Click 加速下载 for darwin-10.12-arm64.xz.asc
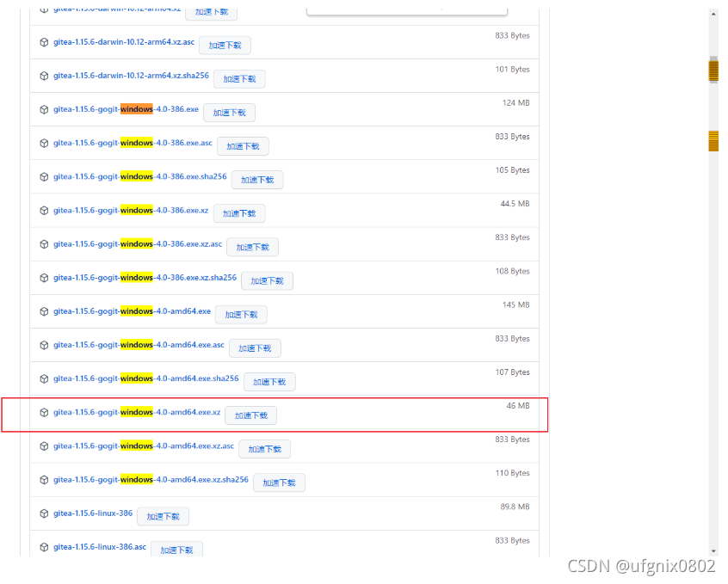The image size is (728, 584). pyautogui.click(x=225, y=46)
